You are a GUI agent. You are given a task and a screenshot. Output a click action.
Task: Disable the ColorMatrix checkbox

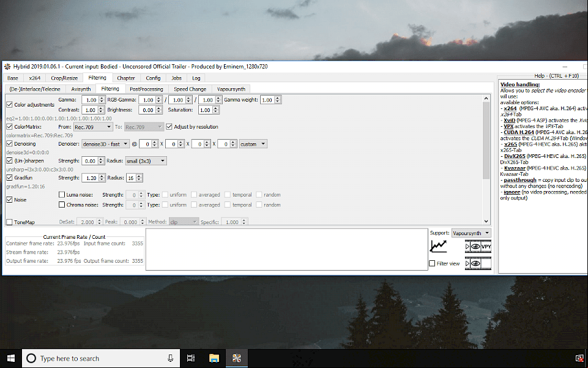coord(9,127)
